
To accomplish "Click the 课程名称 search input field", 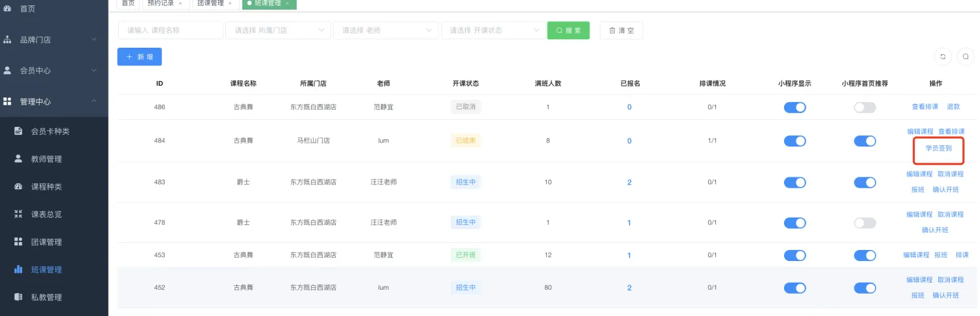I will 171,30.
